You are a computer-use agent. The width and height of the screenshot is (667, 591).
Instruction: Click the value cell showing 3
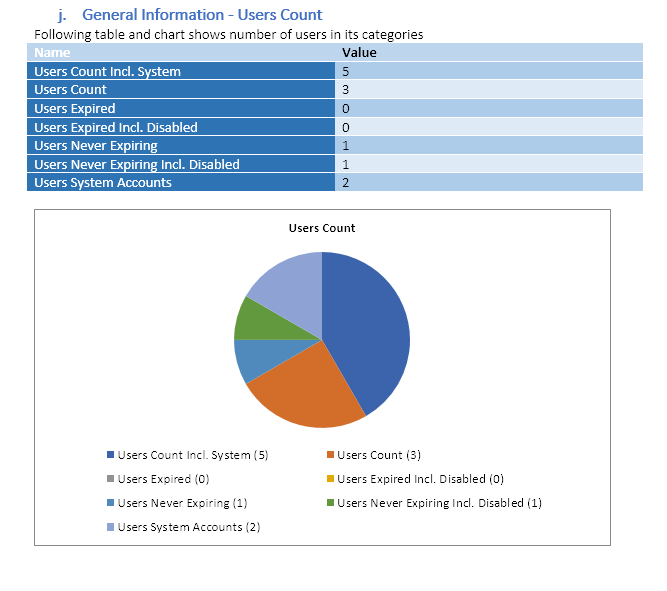click(x=345, y=90)
